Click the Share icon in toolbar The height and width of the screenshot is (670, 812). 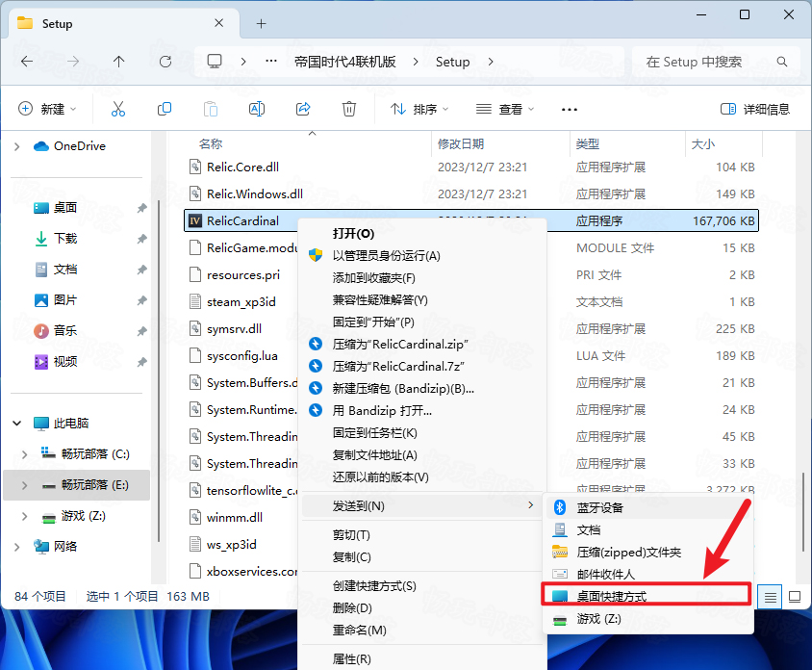tap(303, 109)
